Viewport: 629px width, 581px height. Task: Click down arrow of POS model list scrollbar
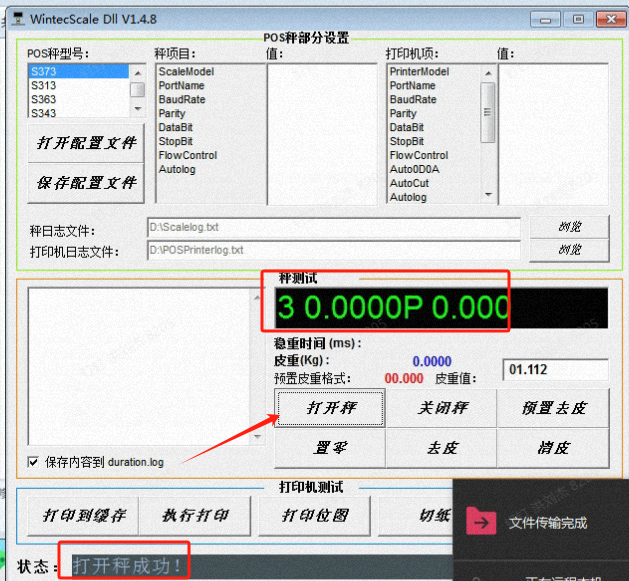138,109
